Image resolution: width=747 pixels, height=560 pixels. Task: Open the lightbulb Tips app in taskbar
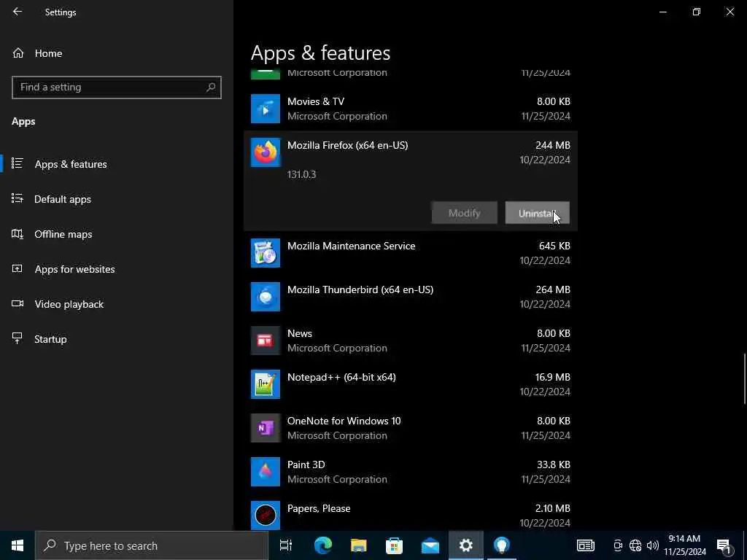[x=502, y=545]
